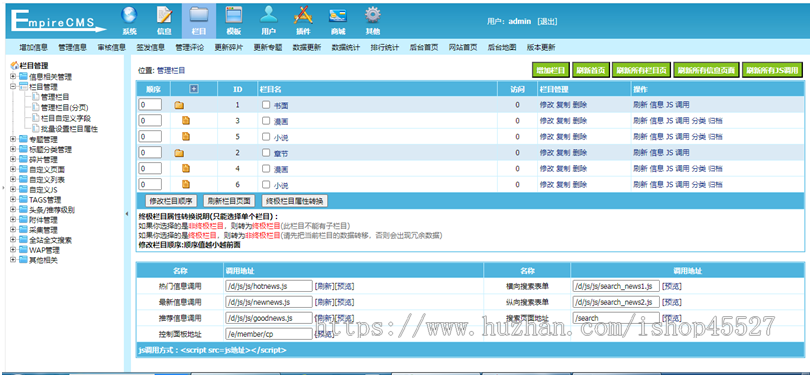The height and width of the screenshot is (377, 812).
Task: Open the 插件 plugin icon in top navigation
Action: [x=303, y=14]
